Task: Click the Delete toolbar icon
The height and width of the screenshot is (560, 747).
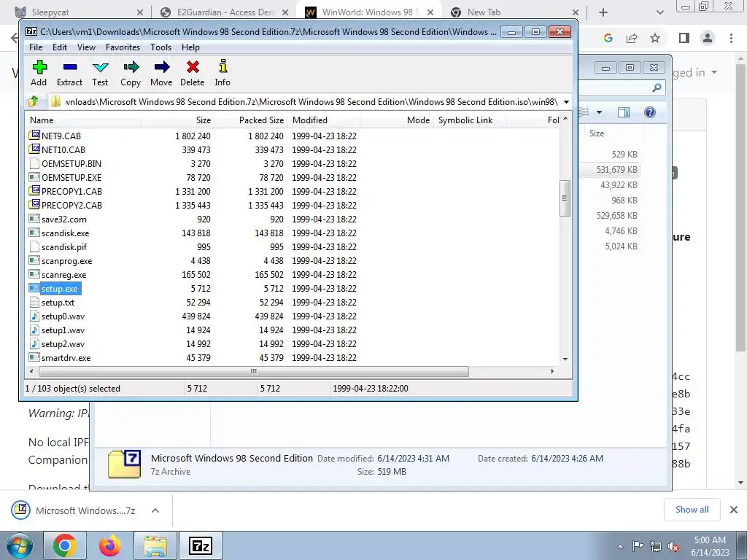Action: pyautogui.click(x=193, y=67)
